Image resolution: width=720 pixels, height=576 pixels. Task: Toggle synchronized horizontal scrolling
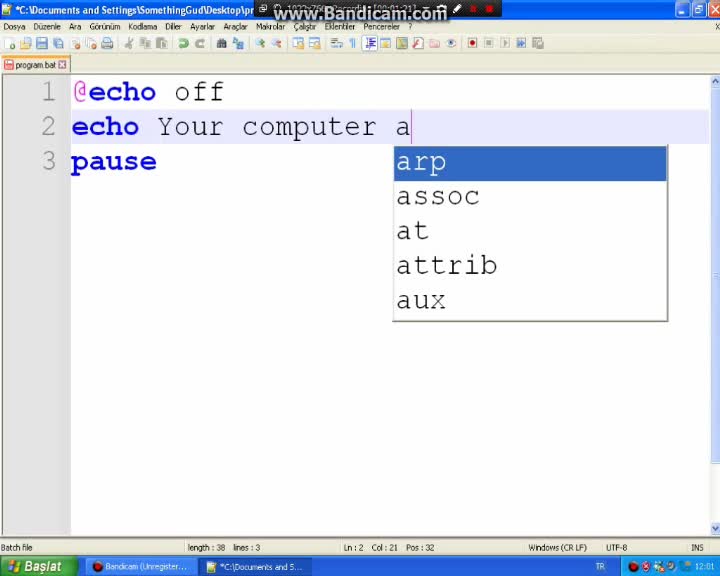[x=315, y=44]
